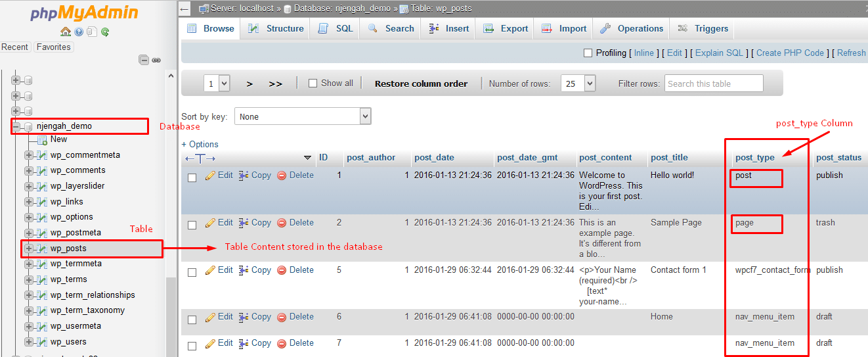The image size is (868, 357).
Task: Open the Favorites tables button
Action: pos(54,47)
